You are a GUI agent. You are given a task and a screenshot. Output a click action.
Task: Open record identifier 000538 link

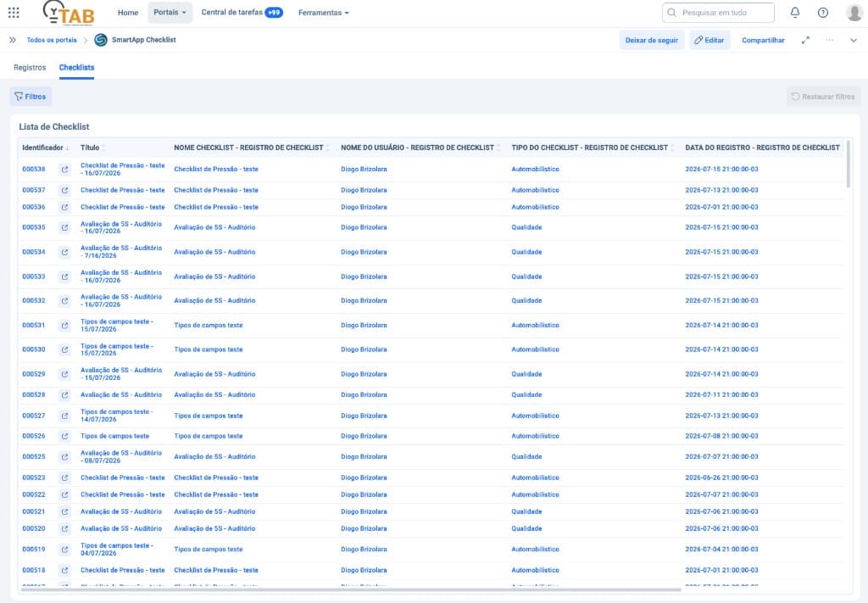coord(34,170)
